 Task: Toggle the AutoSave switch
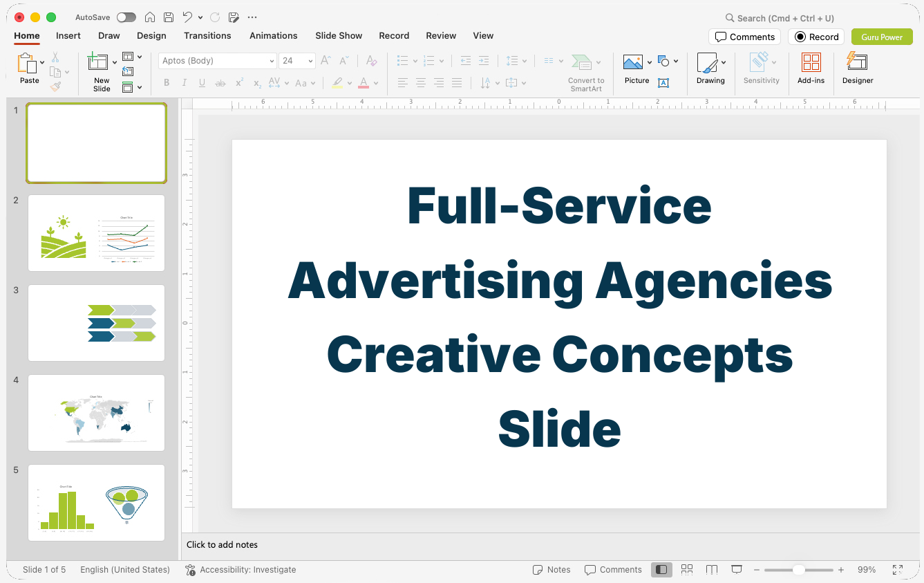point(126,17)
